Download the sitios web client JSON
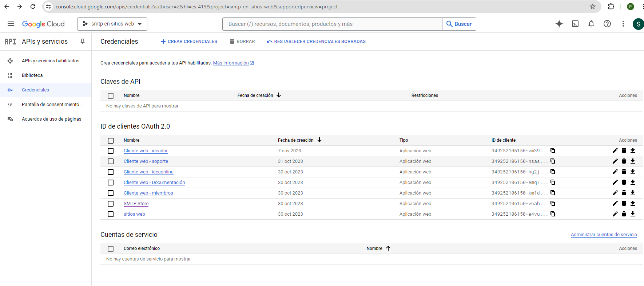 (x=633, y=214)
